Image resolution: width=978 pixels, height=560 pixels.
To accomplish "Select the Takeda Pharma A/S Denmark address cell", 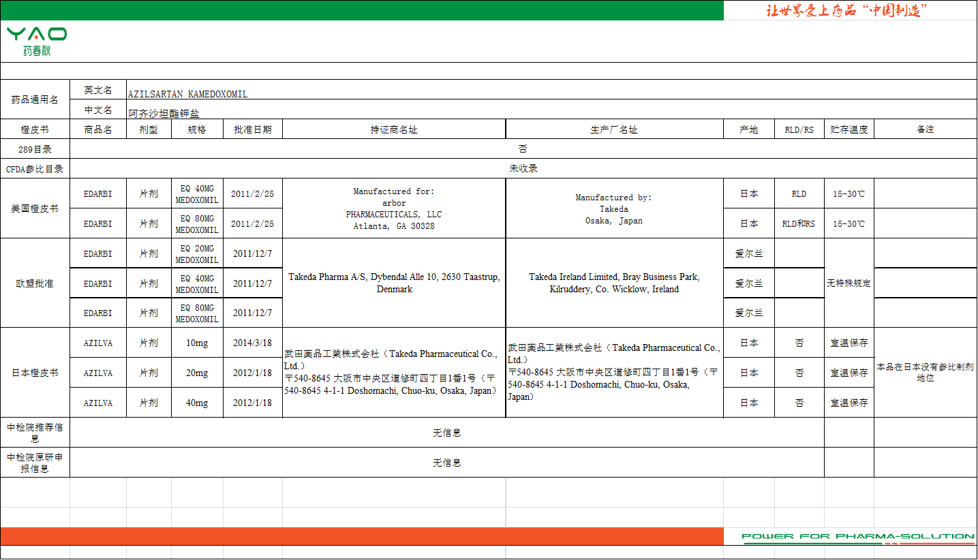I will (394, 283).
